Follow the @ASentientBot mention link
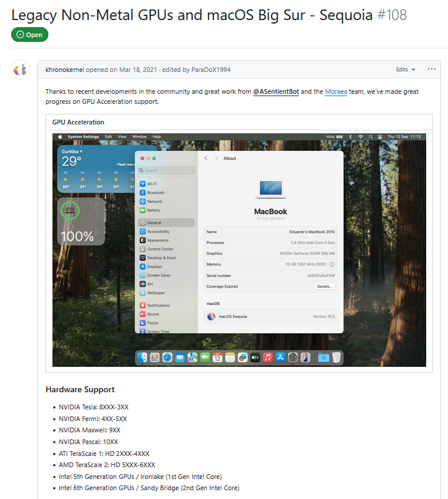This screenshot has width=448, height=499. tap(276, 91)
